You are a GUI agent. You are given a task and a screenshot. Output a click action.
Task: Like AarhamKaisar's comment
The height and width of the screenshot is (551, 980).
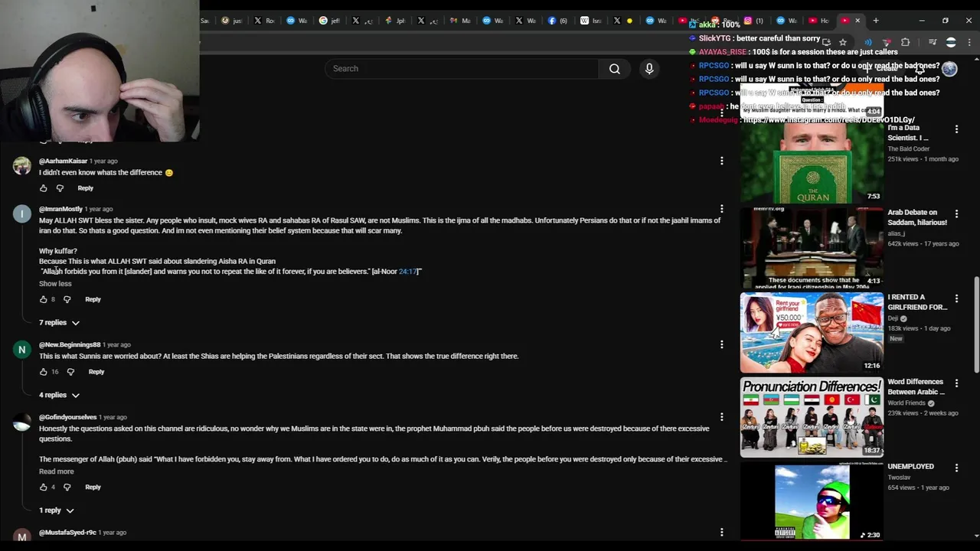[x=43, y=188]
